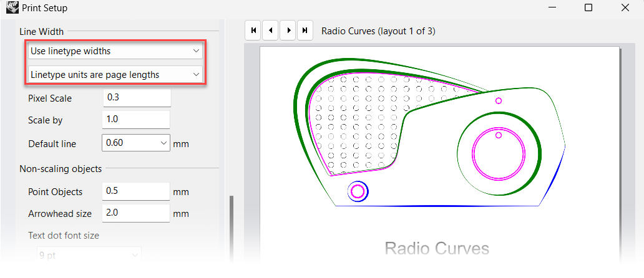
Task: Click the left panel vertical scrollbar
Action: point(232,224)
